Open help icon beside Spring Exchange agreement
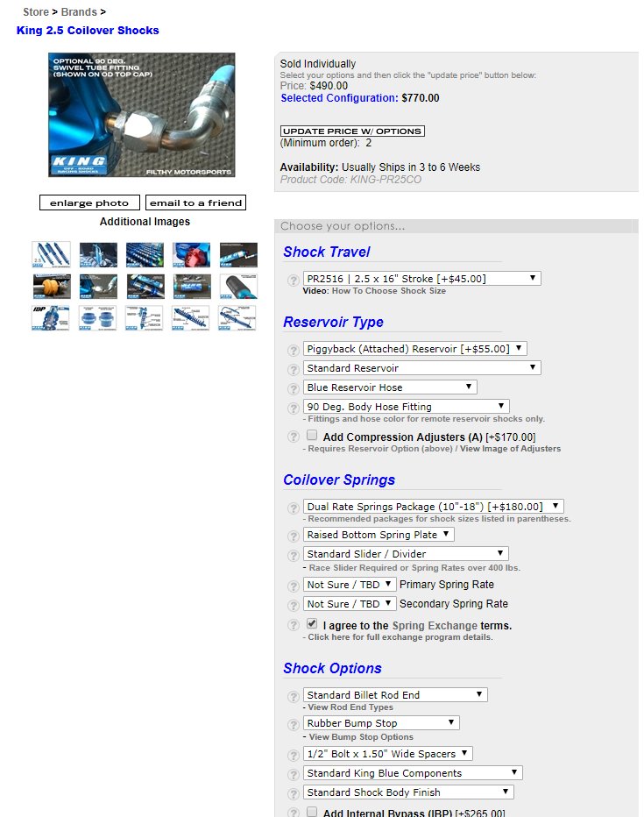 (x=294, y=625)
